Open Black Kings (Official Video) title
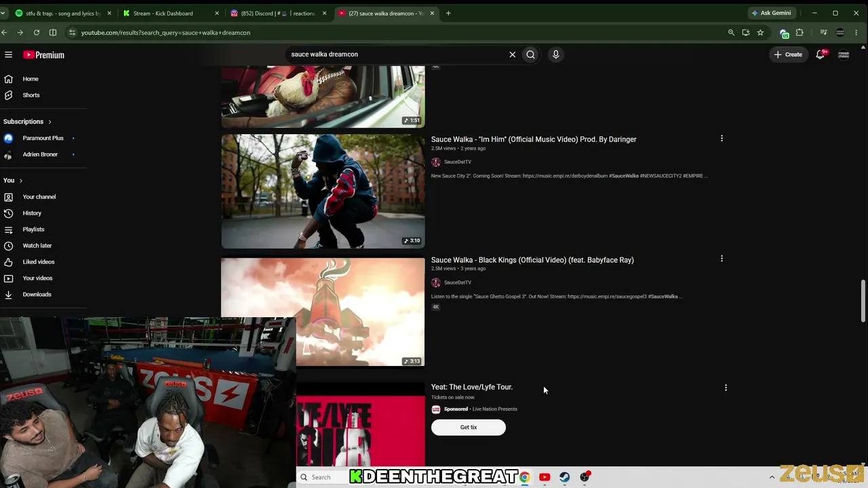Screen dimensions: 868x488 (532, 260)
